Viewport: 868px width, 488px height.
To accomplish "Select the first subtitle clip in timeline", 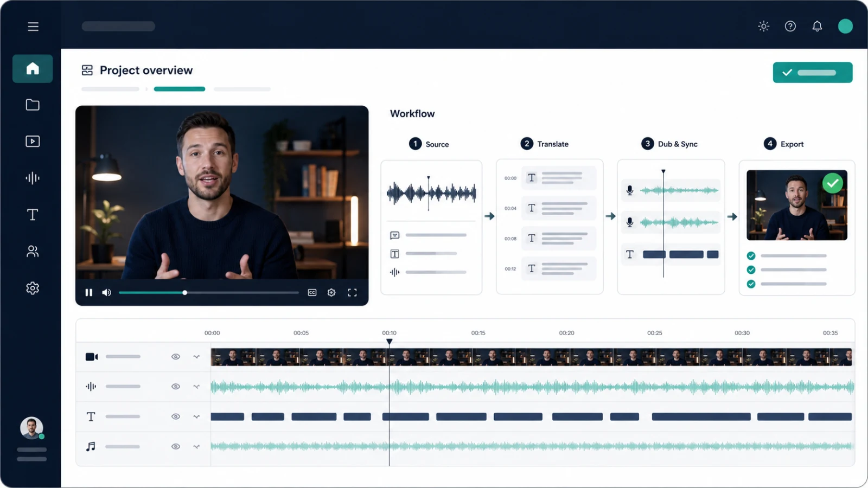I will (227, 416).
